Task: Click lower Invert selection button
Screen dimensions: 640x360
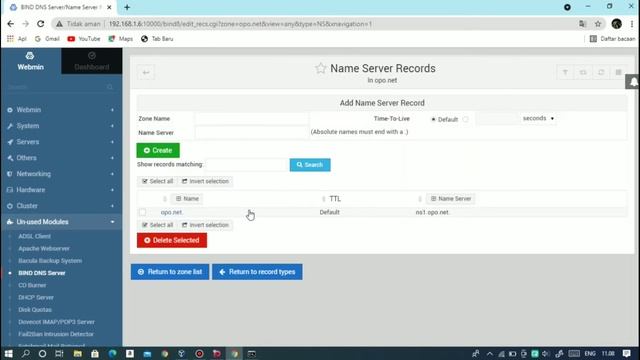Action: tap(205, 225)
